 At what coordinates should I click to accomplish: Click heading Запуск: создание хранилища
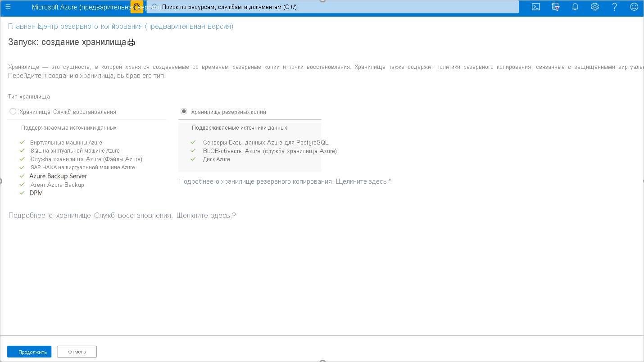(67, 42)
